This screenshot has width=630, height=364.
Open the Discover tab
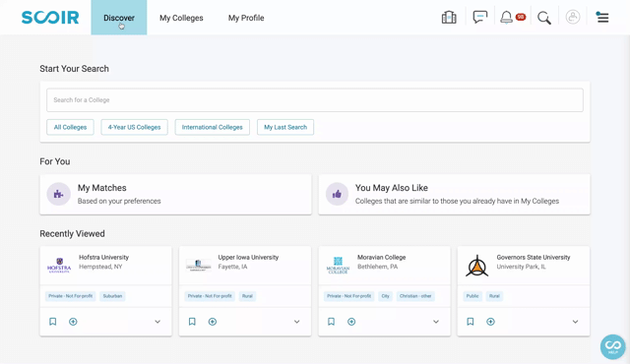click(x=119, y=18)
